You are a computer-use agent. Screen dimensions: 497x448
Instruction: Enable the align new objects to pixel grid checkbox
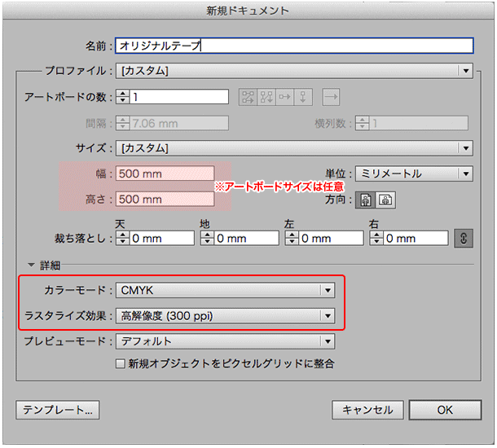pos(121,363)
